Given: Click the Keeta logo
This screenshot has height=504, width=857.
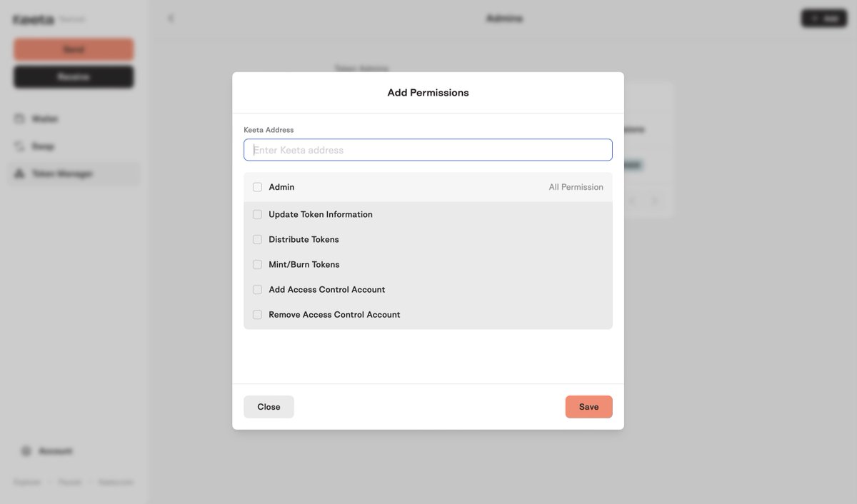Looking at the screenshot, I should point(34,19).
